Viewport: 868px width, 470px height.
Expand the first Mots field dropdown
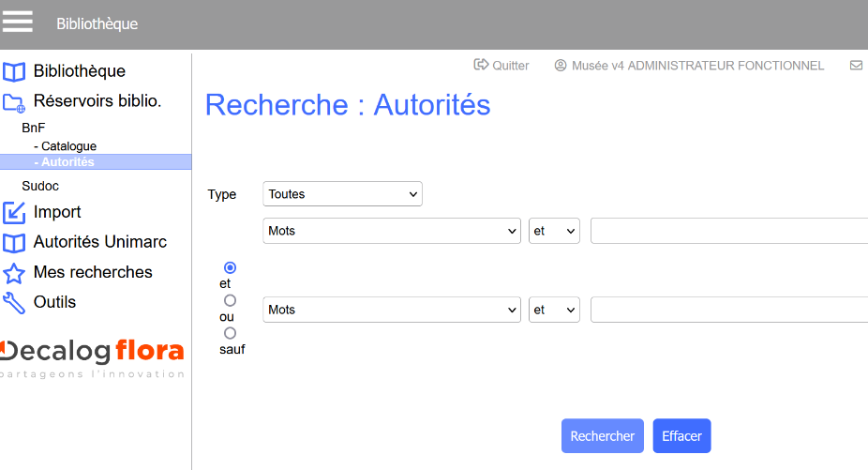coord(392,231)
